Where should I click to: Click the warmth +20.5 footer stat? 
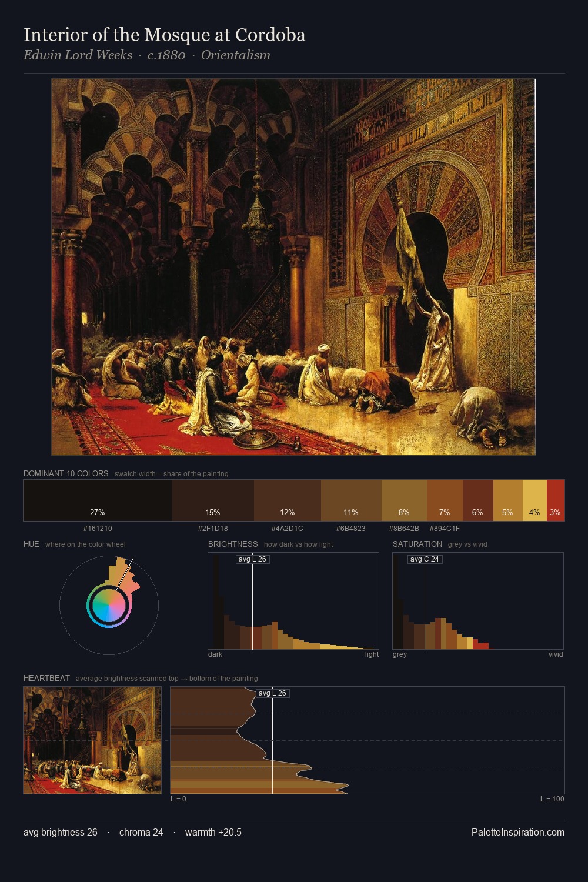point(213,832)
